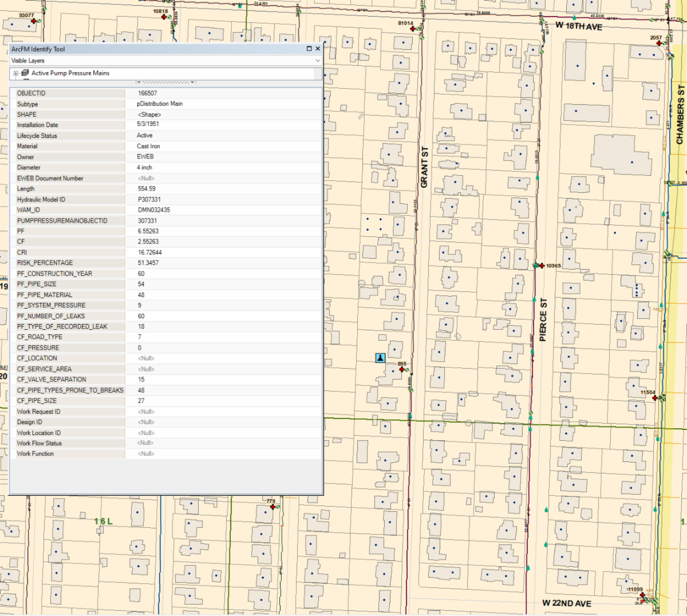Expand the Active Pump Pressure Mains node

15,73
